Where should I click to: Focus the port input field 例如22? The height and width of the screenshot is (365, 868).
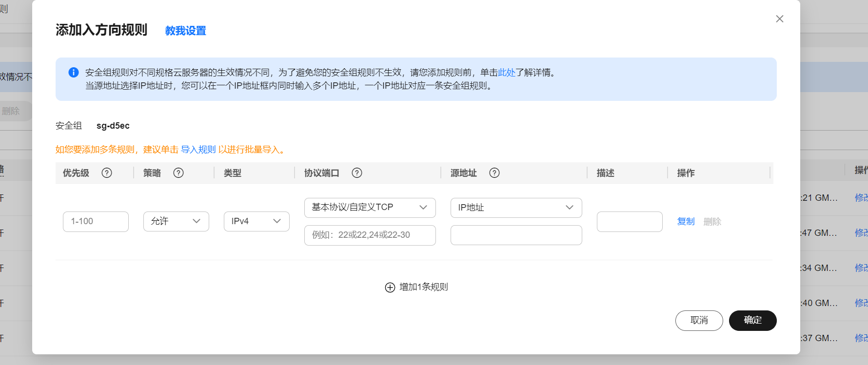click(x=370, y=235)
